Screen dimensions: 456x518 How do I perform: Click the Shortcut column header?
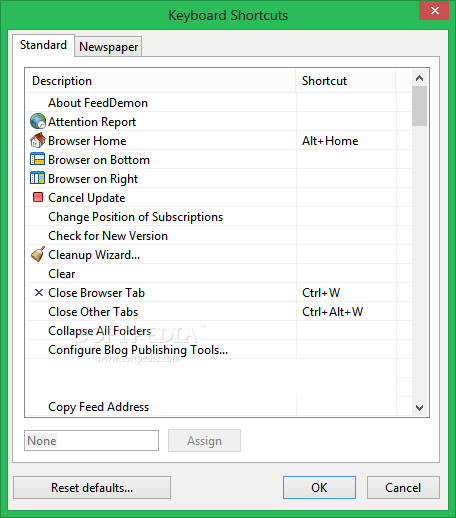pyautogui.click(x=346, y=81)
